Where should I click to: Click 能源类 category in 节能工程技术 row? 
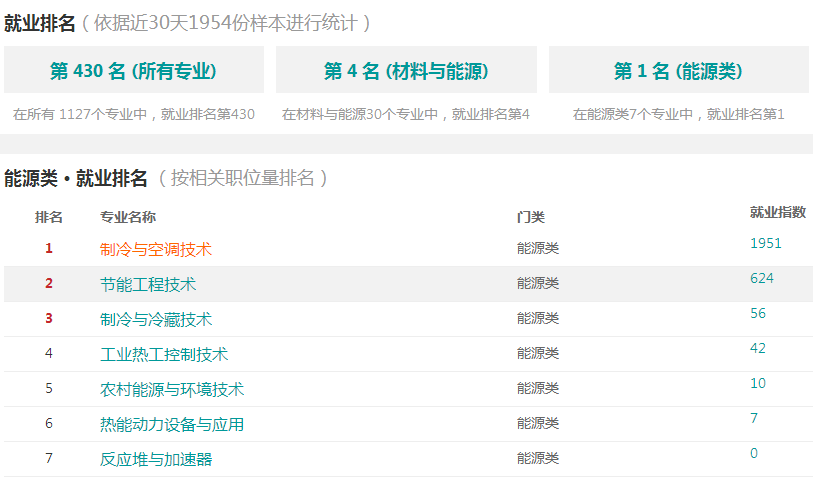(538, 283)
